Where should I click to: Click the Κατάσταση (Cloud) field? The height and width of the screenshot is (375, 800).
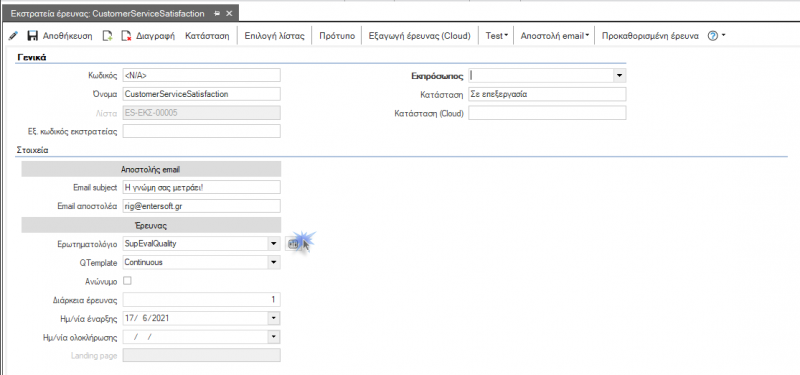point(547,113)
